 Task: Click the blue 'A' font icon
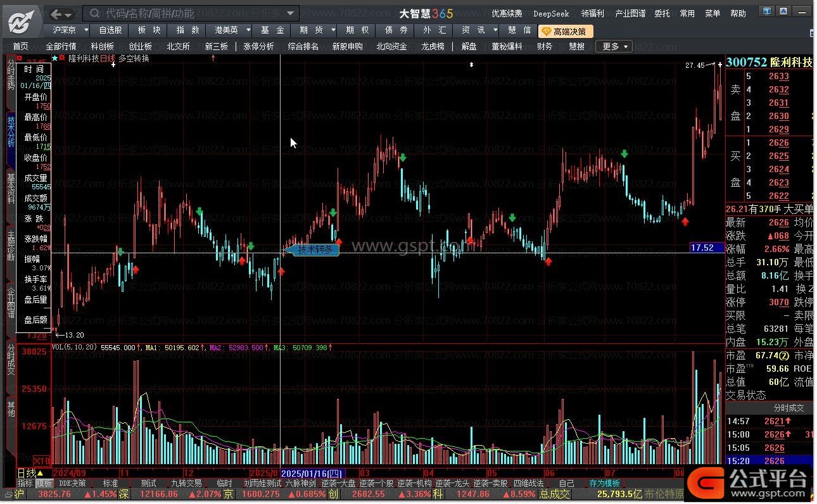point(784,11)
